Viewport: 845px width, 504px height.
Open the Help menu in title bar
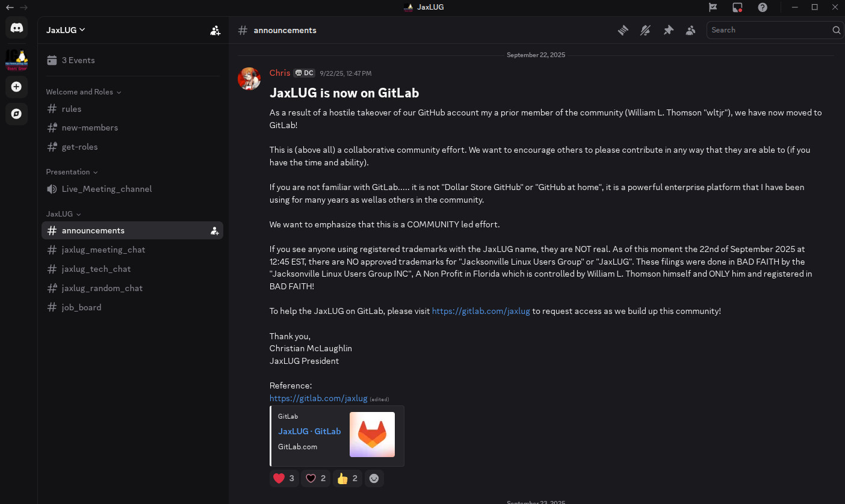tap(763, 7)
